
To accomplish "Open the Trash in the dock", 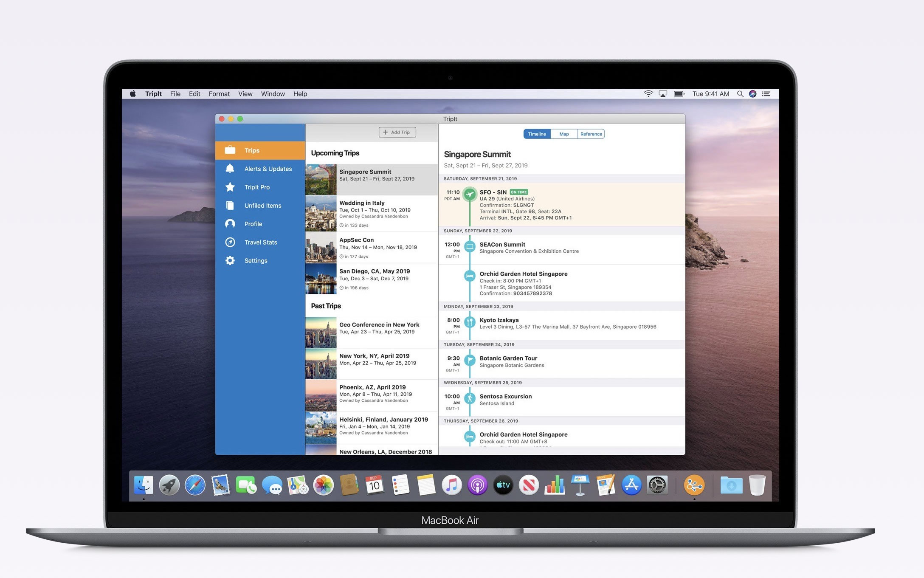I will click(757, 485).
